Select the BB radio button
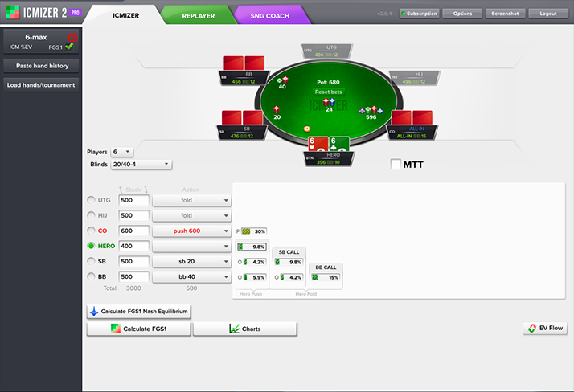 pos(91,276)
